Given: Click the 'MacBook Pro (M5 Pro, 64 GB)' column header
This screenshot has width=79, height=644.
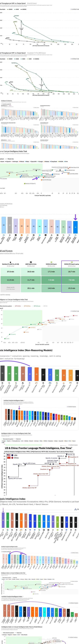Looking at the screenshot, I should coord(10,264).
